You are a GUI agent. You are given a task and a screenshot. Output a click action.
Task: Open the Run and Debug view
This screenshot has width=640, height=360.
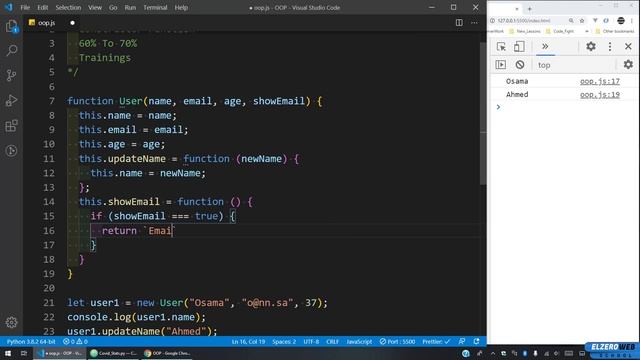point(11,100)
